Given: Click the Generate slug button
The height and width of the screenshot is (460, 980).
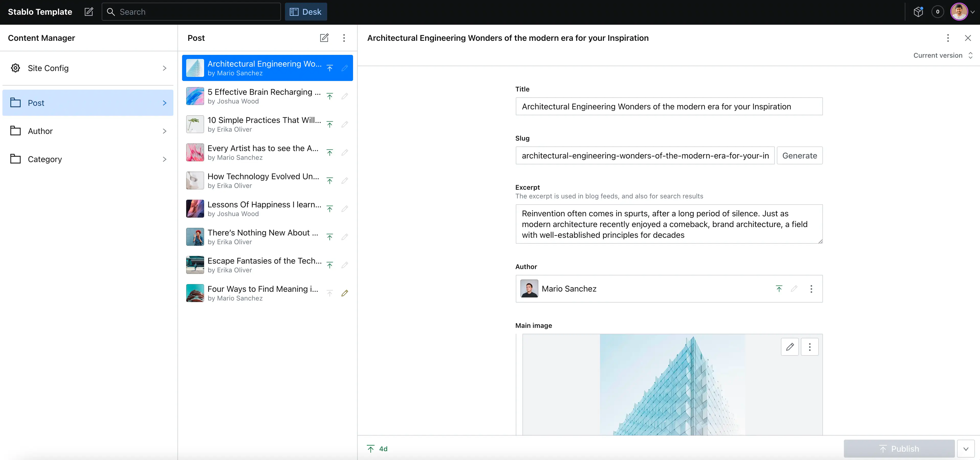Looking at the screenshot, I should coord(799,155).
